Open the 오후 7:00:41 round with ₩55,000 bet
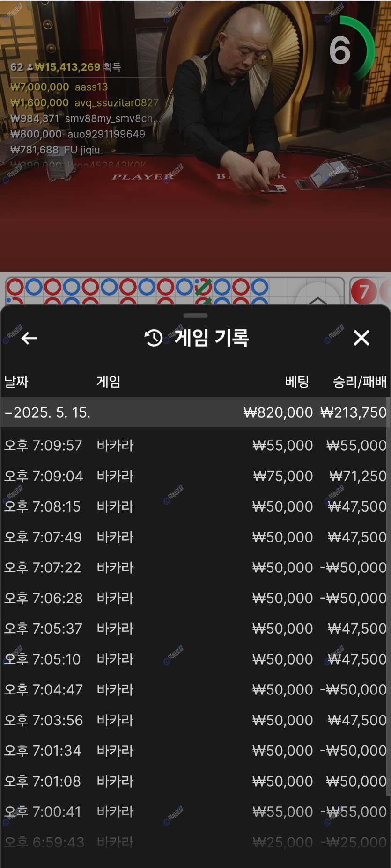391x868 pixels. point(195,812)
